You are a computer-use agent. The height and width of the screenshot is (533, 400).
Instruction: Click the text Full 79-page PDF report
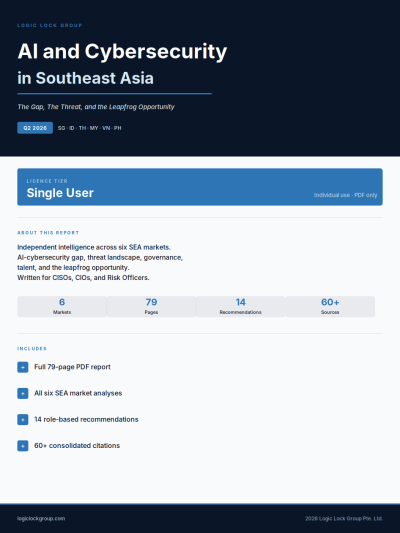72,367
